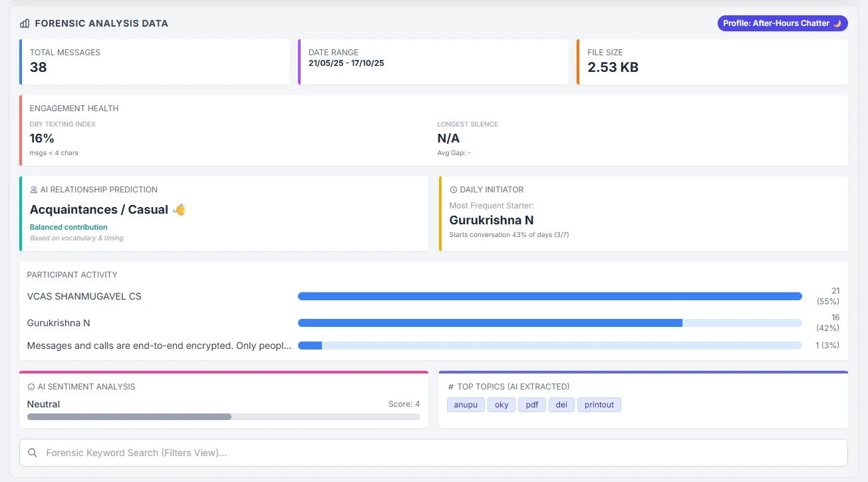Click Gurukrishna N participant activity bar

549,323
